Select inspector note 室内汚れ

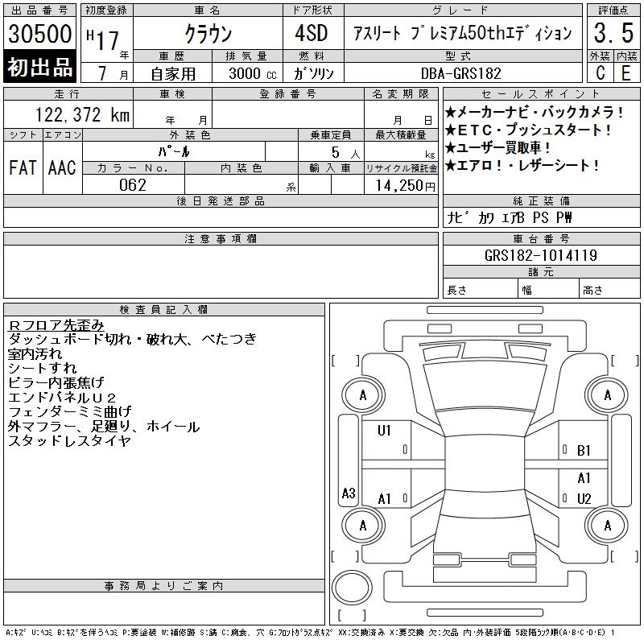[35, 353]
